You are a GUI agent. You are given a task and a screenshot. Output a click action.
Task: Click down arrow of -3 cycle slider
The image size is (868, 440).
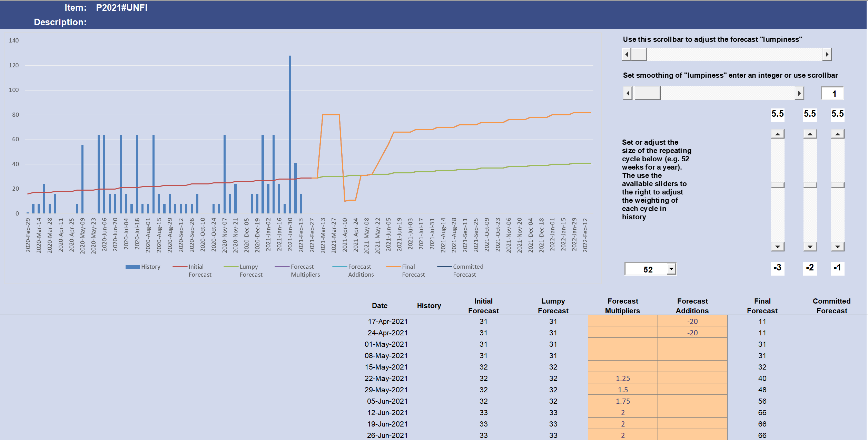click(x=778, y=247)
